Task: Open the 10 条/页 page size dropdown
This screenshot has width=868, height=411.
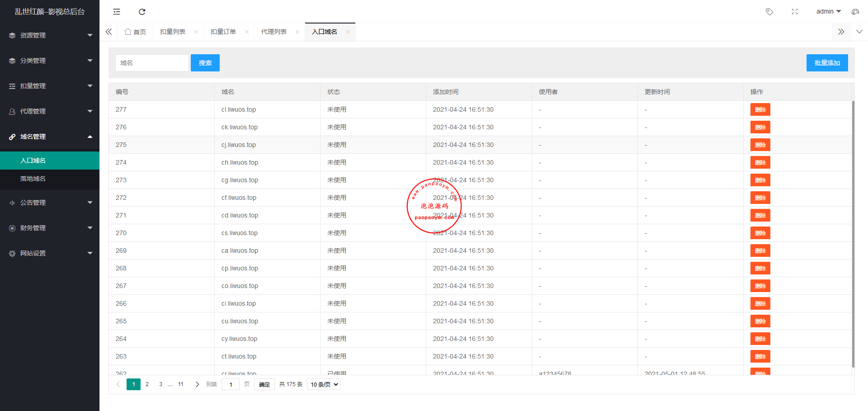Action: click(324, 384)
